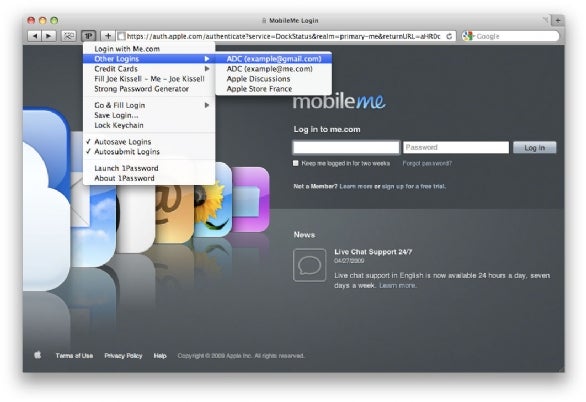Check Keep me logged in for two weeks
This screenshot has height=402, width=586.
(x=296, y=163)
